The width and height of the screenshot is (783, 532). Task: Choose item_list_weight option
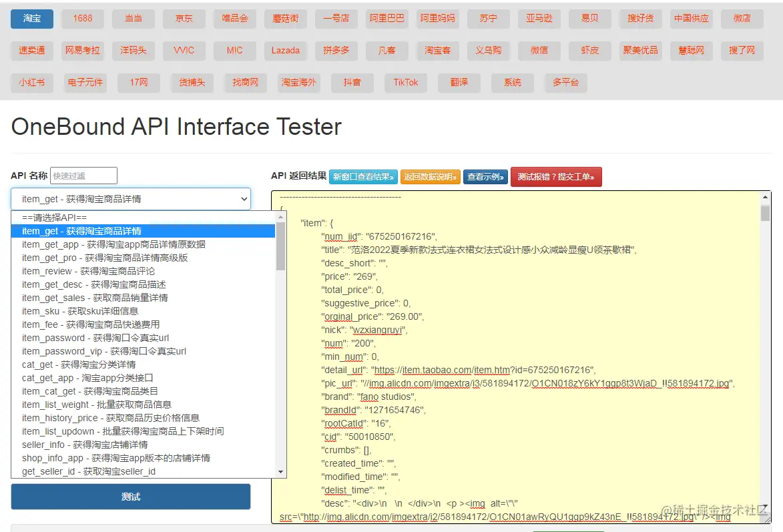(x=143, y=405)
